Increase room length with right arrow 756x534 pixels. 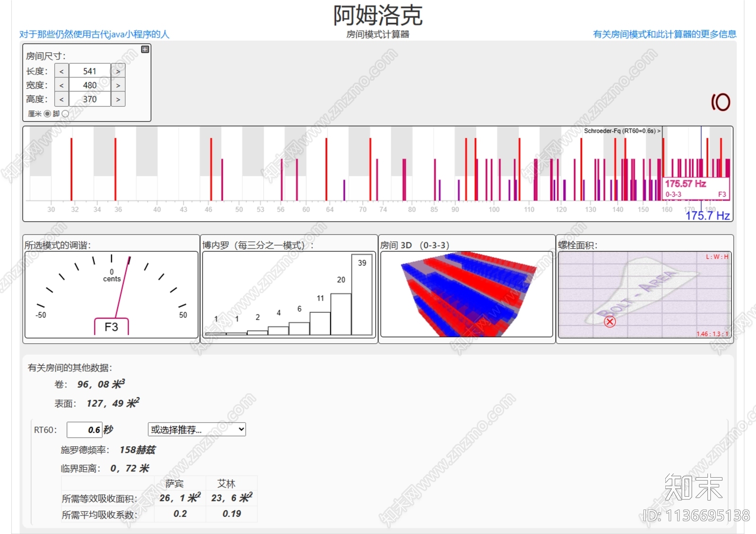118,71
